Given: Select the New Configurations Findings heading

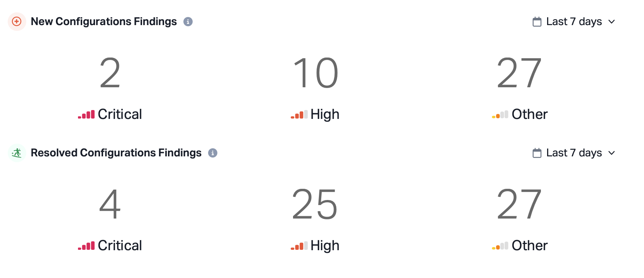Looking at the screenshot, I should [103, 22].
